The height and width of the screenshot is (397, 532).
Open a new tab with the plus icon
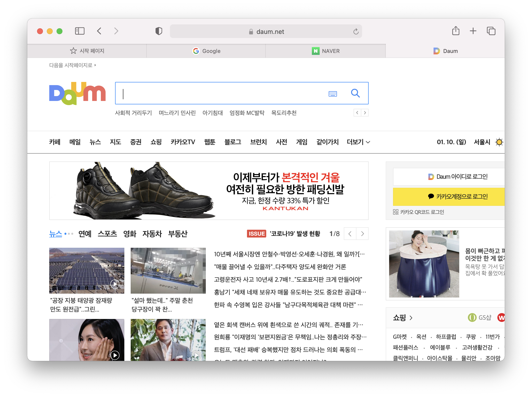click(473, 31)
